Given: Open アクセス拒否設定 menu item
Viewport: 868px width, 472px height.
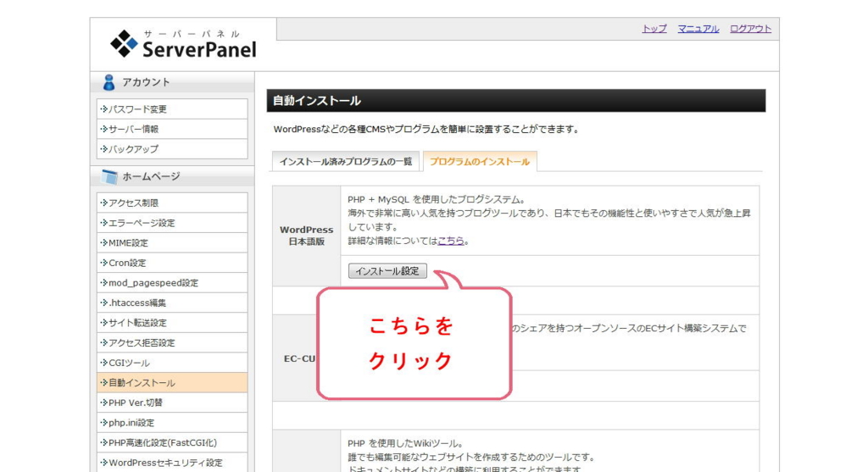Looking at the screenshot, I should click(172, 342).
